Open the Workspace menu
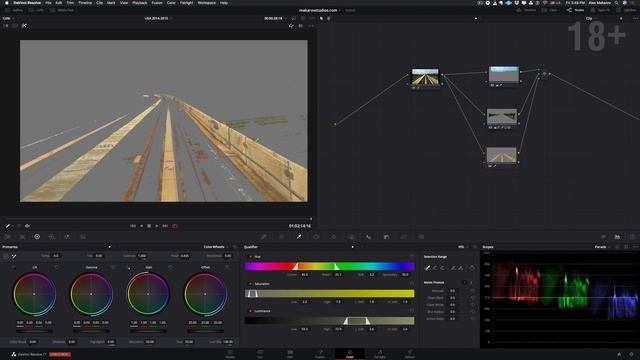This screenshot has width=640, height=360. pos(207,3)
